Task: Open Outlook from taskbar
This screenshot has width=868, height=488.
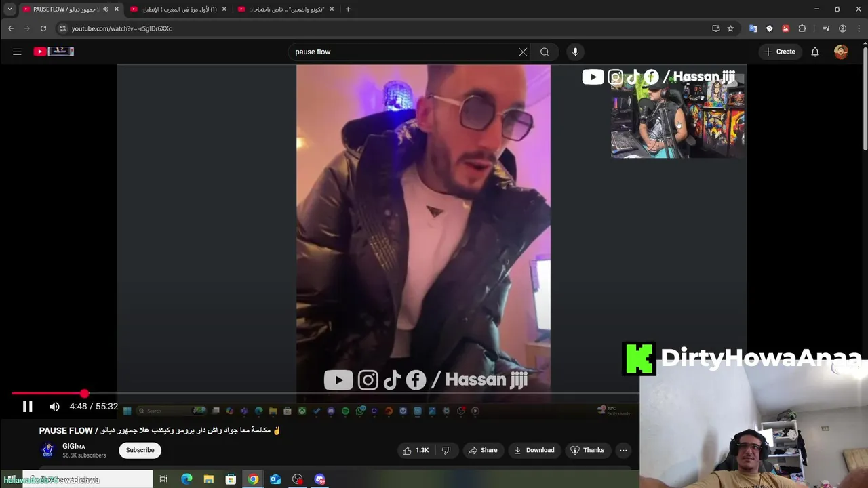Action: [x=275, y=479]
